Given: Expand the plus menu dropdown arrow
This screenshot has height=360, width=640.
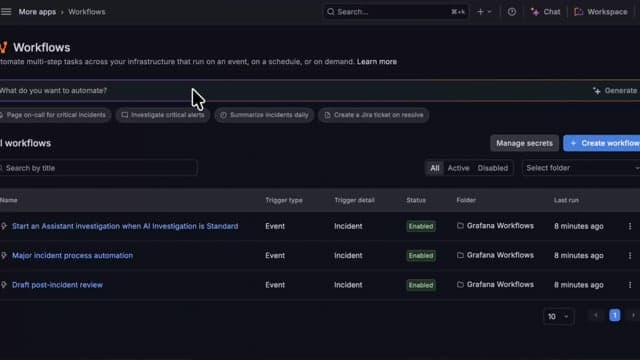Looking at the screenshot, I should 489,12.
